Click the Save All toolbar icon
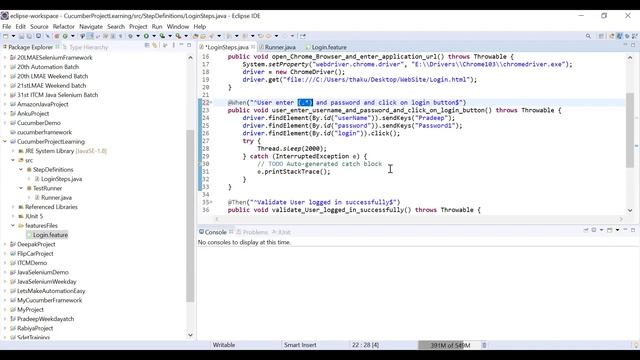 pyautogui.click(x=29, y=36)
